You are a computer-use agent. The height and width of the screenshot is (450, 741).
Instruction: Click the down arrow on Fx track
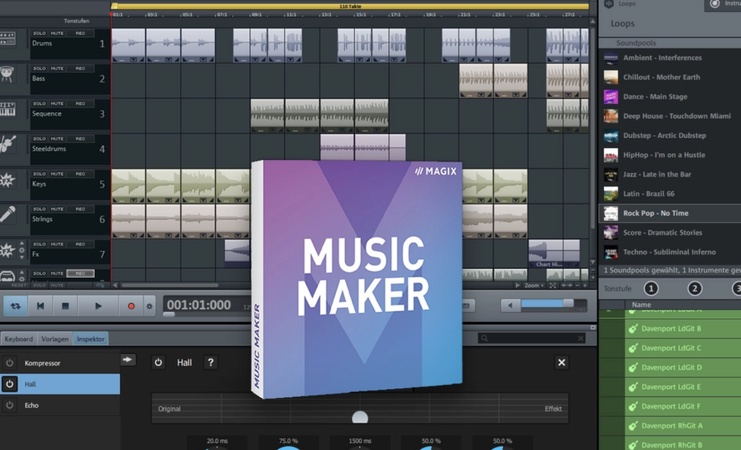(x=22, y=257)
